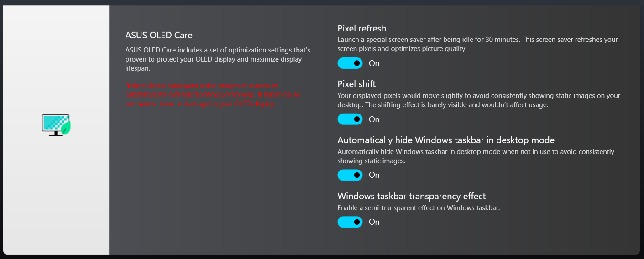
Task: Click the Automatically hide Windows taskbar heading
Action: (x=445, y=140)
